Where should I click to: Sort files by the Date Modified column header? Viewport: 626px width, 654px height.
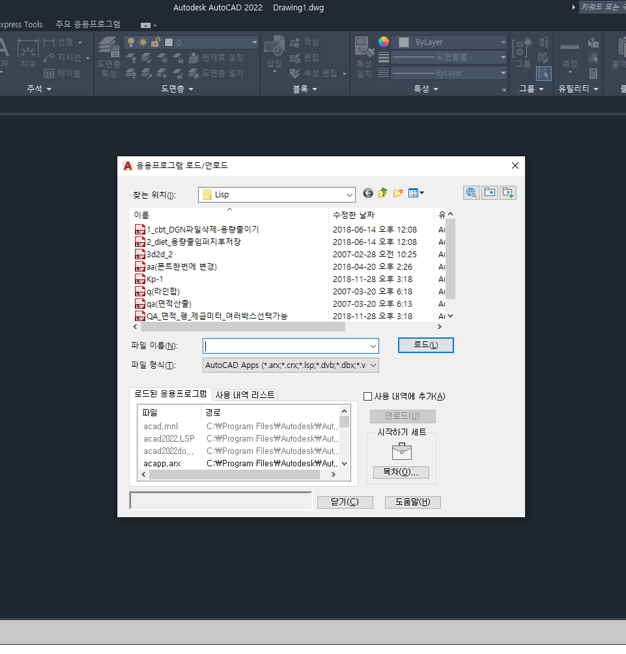pyautogui.click(x=381, y=215)
